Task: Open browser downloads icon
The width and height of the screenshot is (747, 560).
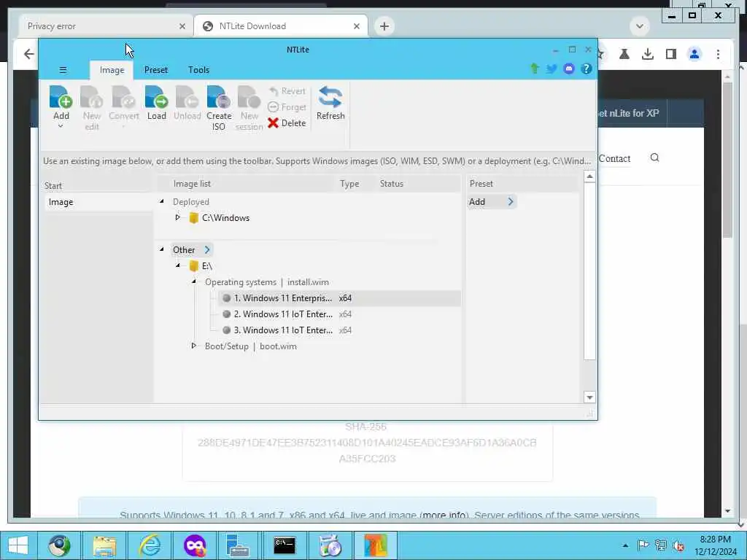Action: (648, 54)
